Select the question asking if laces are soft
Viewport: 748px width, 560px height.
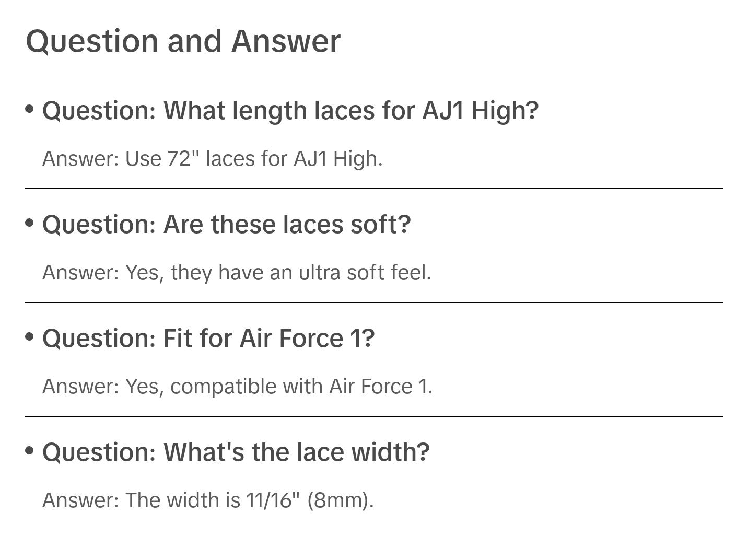click(x=226, y=225)
